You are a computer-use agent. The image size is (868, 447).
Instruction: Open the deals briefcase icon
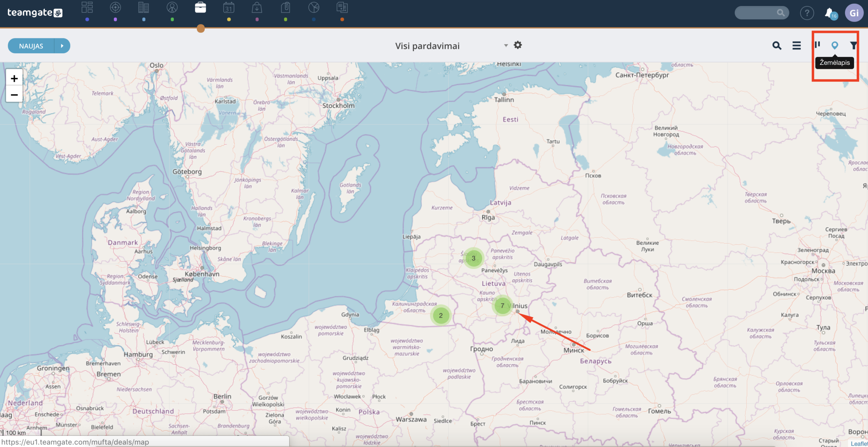pos(200,7)
